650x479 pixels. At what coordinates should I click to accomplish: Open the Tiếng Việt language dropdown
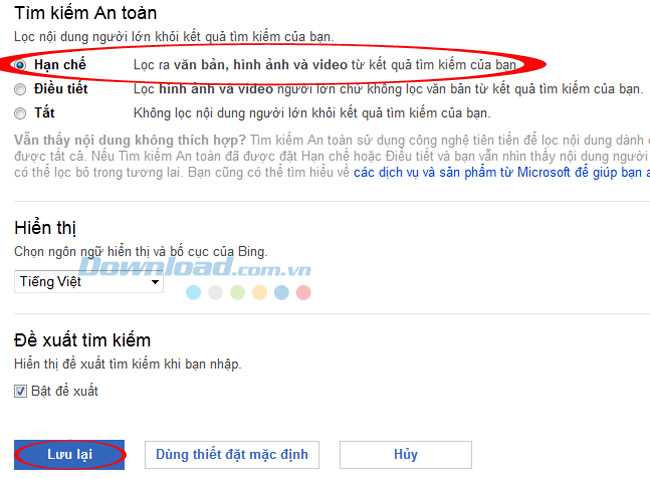point(89,282)
